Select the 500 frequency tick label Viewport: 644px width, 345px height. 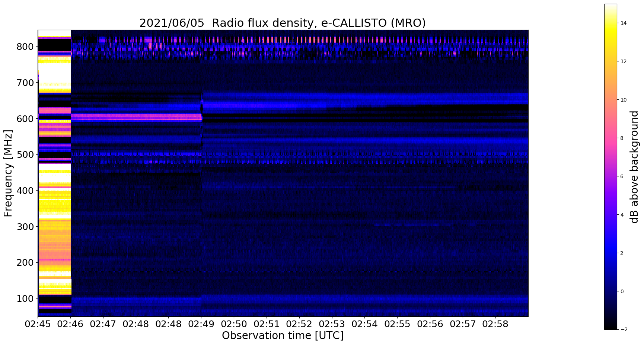click(x=26, y=154)
